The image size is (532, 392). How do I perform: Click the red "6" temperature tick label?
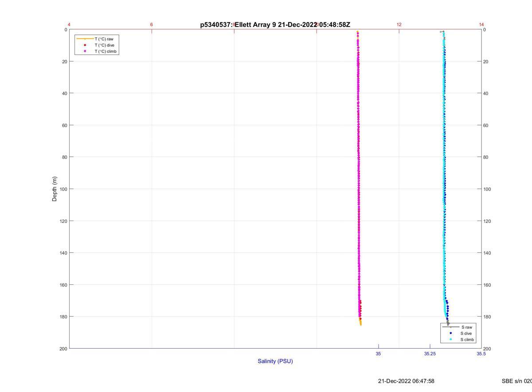pyautogui.click(x=152, y=24)
